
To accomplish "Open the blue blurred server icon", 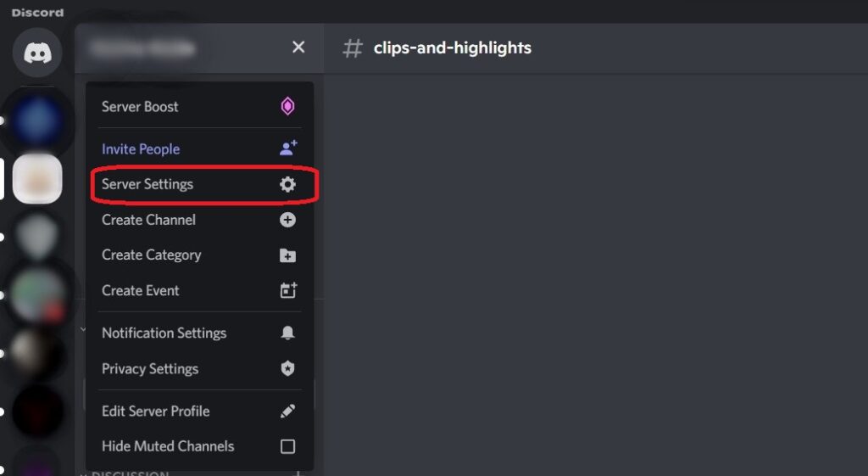I will pos(37,120).
